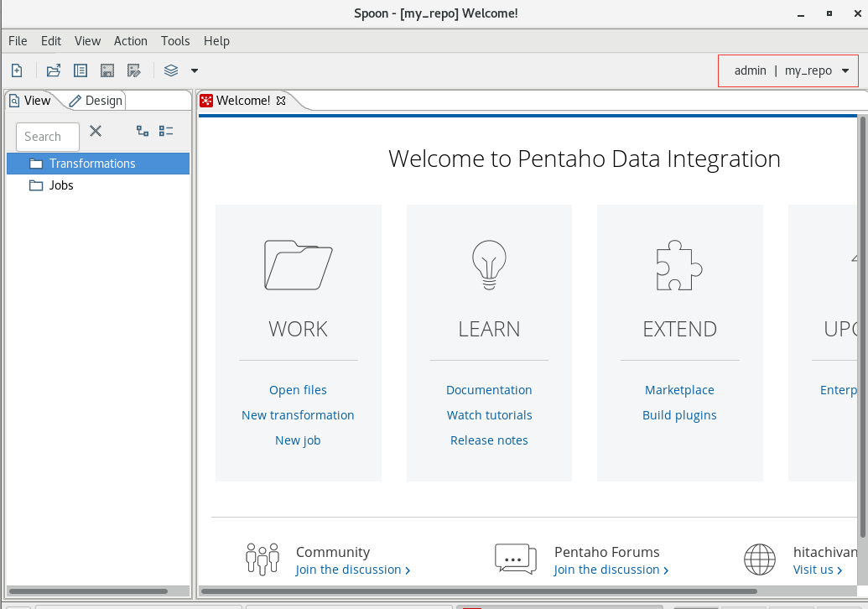The width and height of the screenshot is (868, 609).
Task: Click the Save toolbar icon
Action: point(107,70)
